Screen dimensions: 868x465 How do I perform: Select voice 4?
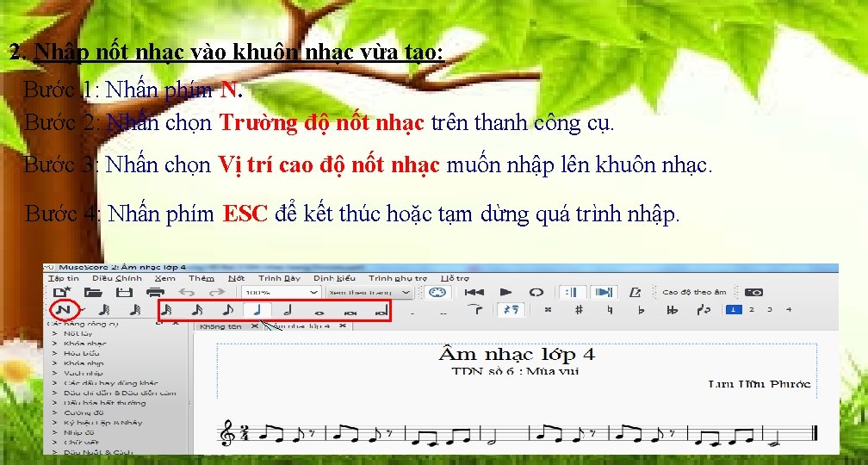point(789,309)
